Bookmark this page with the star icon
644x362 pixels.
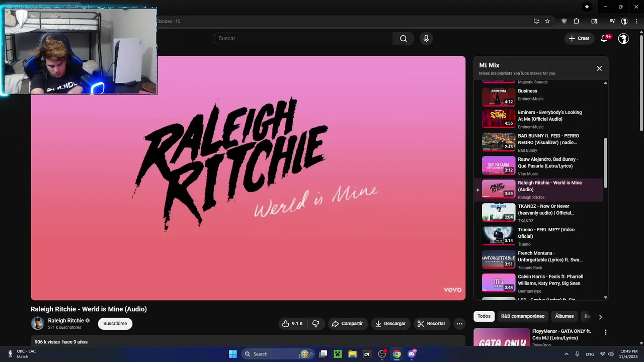[x=547, y=21]
